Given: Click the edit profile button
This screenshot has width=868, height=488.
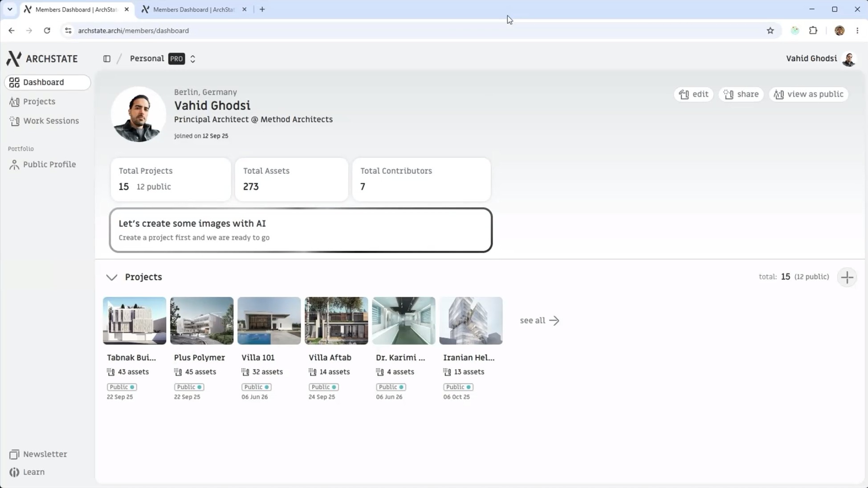Looking at the screenshot, I should tap(693, 94).
